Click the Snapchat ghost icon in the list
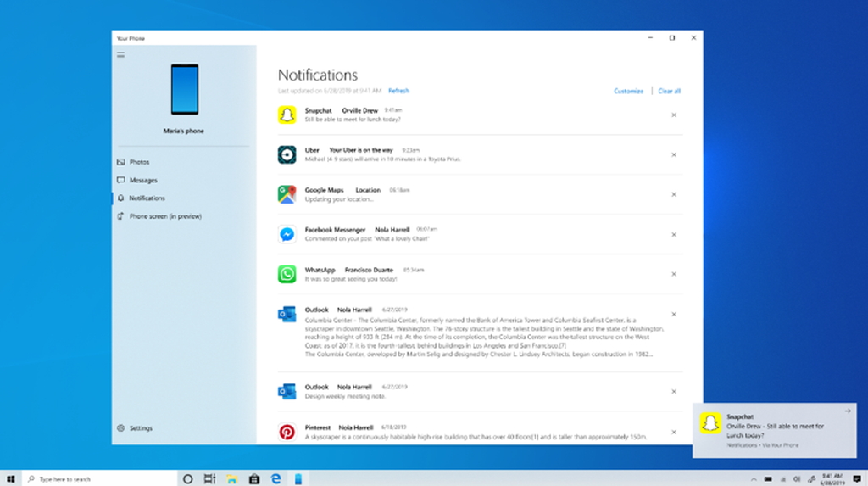The height and width of the screenshot is (486, 868). pos(287,115)
